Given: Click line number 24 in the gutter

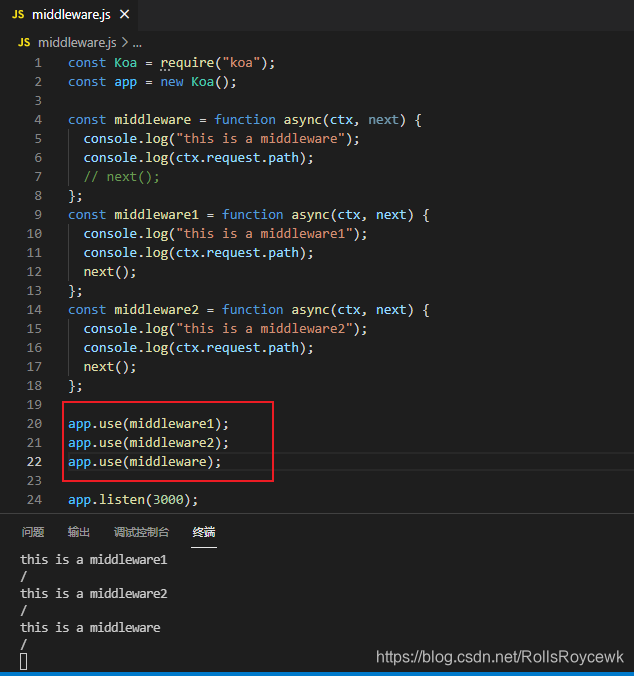Looking at the screenshot, I should (34, 500).
